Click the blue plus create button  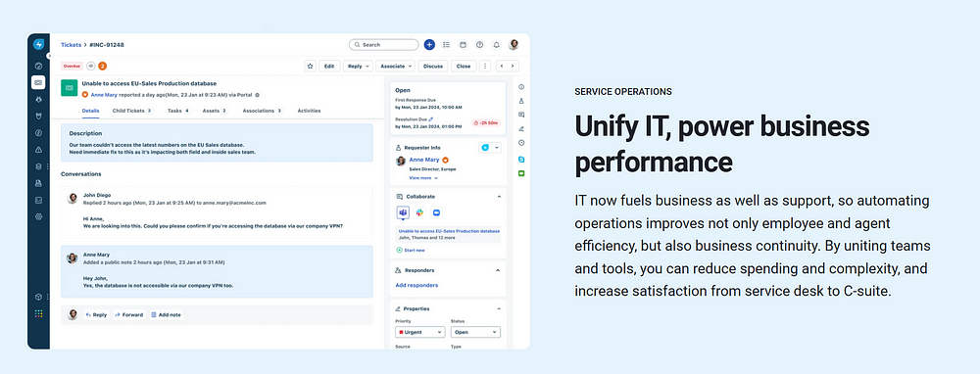pos(429,44)
